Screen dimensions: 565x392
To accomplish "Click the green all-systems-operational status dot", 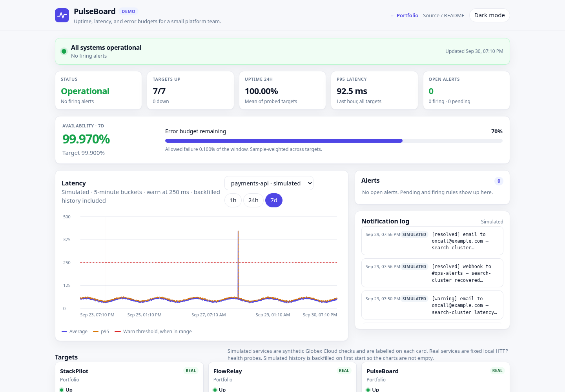I will tap(64, 51).
